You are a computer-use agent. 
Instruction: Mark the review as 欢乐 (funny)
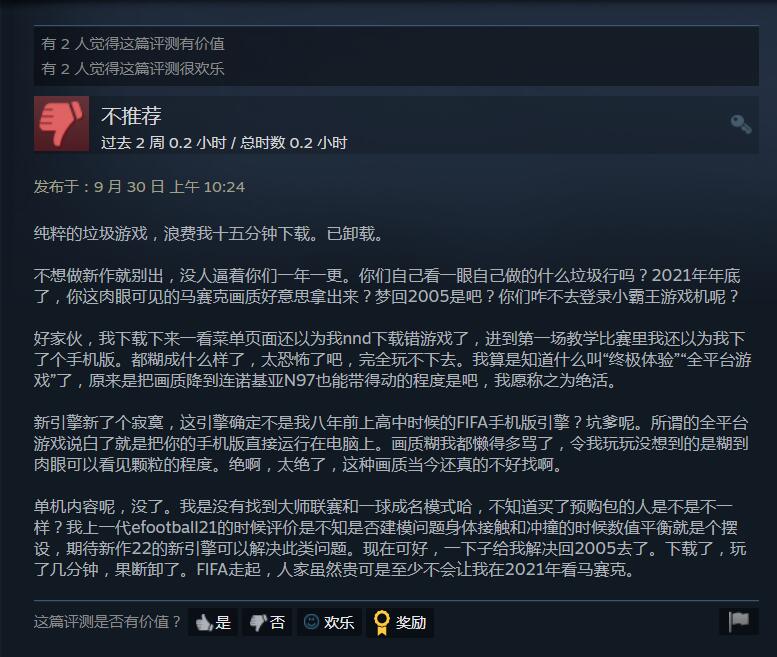pos(329,622)
